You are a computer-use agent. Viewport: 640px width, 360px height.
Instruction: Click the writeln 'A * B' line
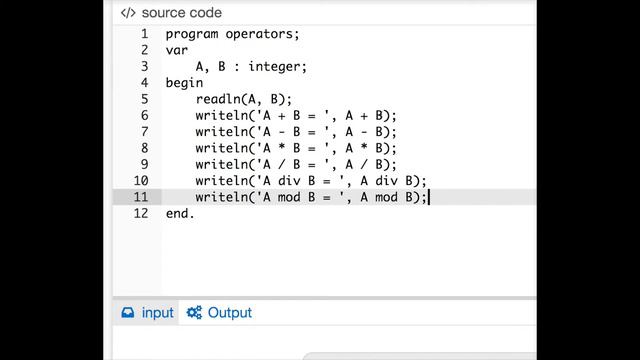click(296, 148)
